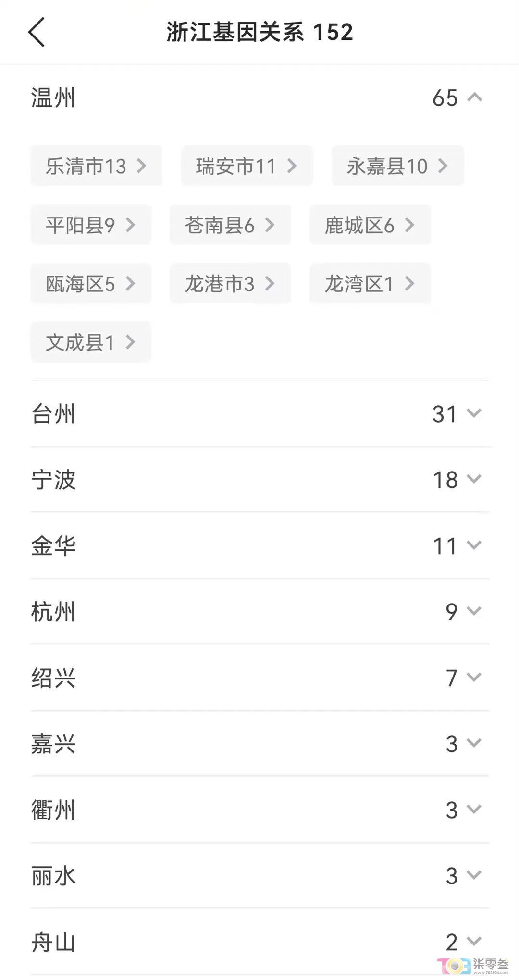Open the 嘉兴 city row

point(260,744)
